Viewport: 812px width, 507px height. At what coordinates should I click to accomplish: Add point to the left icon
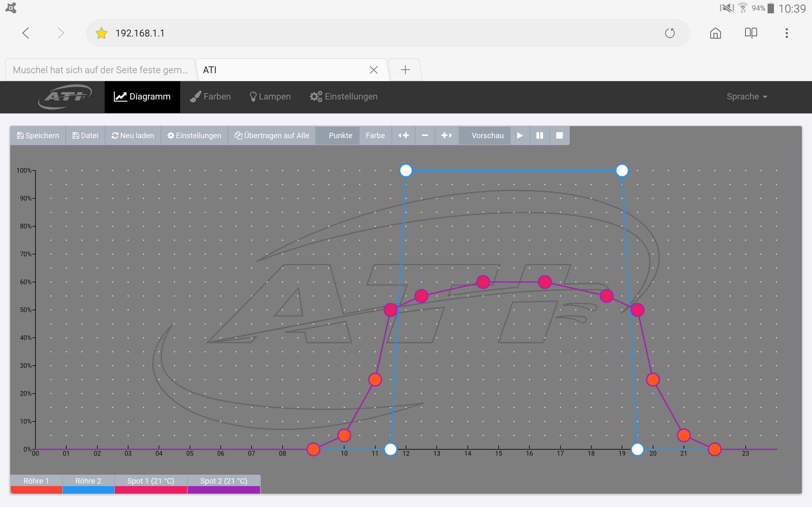coord(403,136)
